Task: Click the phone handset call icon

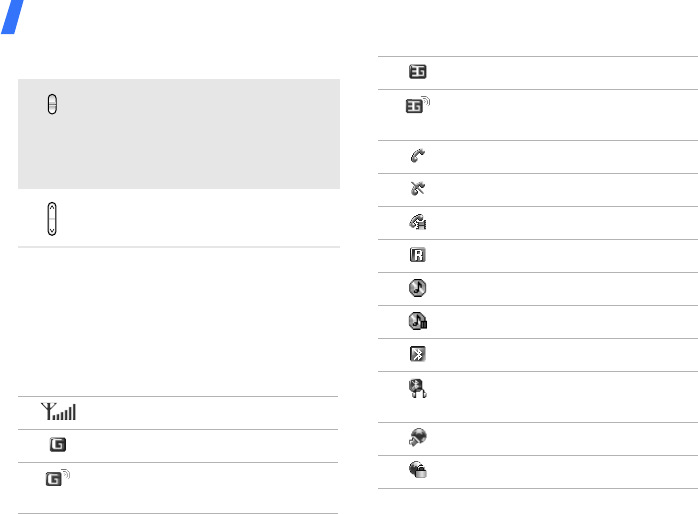Action: pos(416,156)
